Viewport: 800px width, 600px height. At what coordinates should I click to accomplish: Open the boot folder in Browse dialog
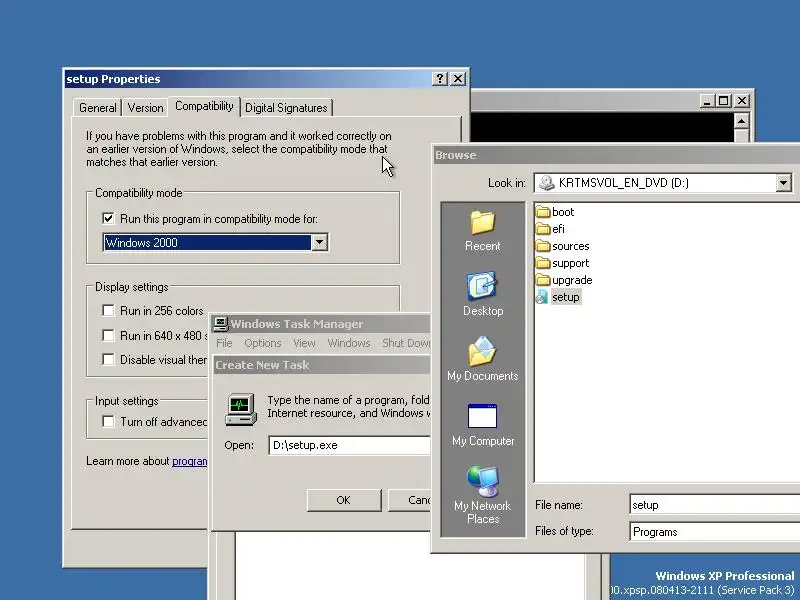pos(555,212)
